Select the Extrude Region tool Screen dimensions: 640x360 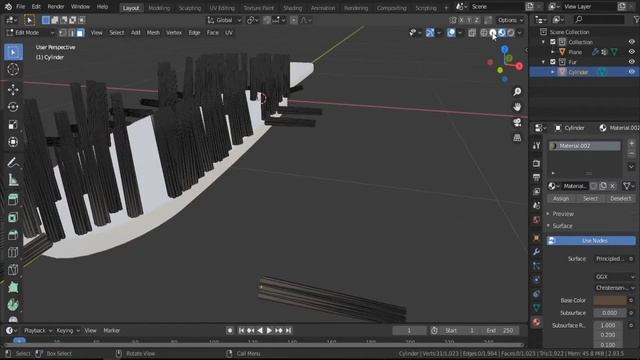(13, 200)
